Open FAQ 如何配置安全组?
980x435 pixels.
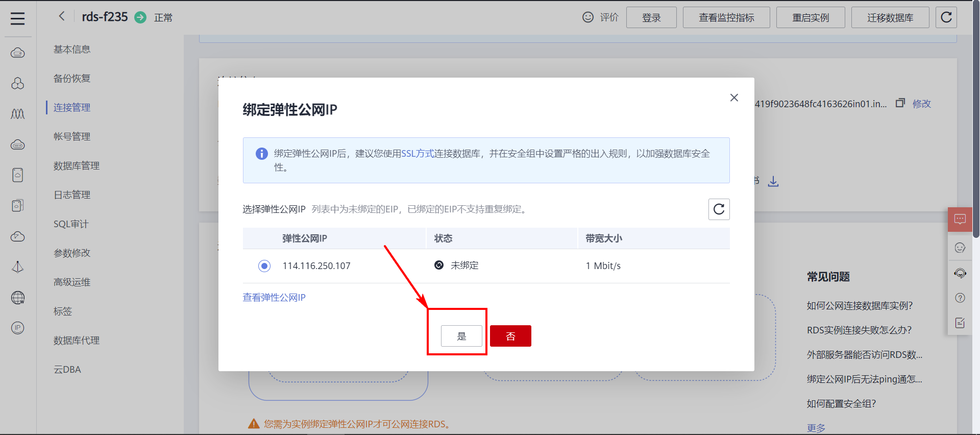(x=841, y=404)
